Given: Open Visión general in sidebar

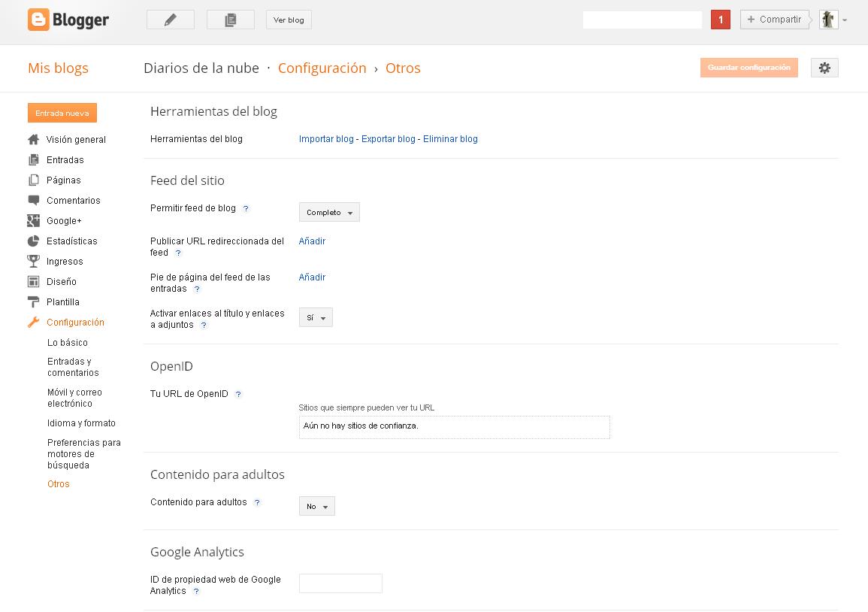Looking at the screenshot, I should (x=76, y=140).
